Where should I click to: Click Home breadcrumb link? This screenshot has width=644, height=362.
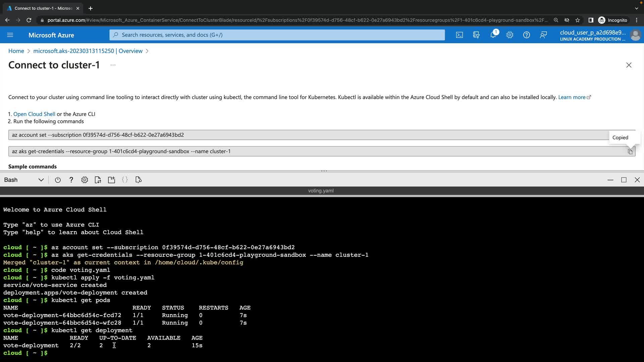tap(16, 51)
